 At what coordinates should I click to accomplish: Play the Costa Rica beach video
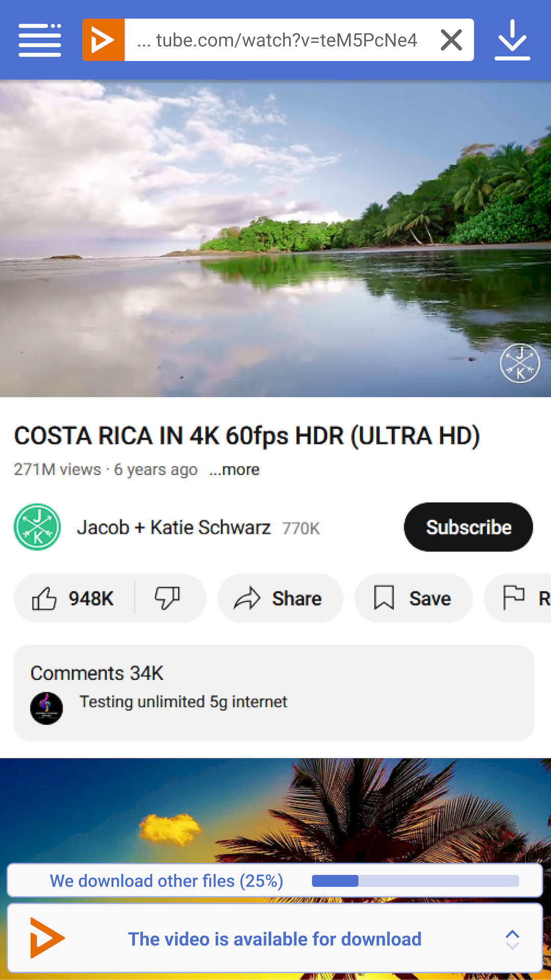point(275,238)
